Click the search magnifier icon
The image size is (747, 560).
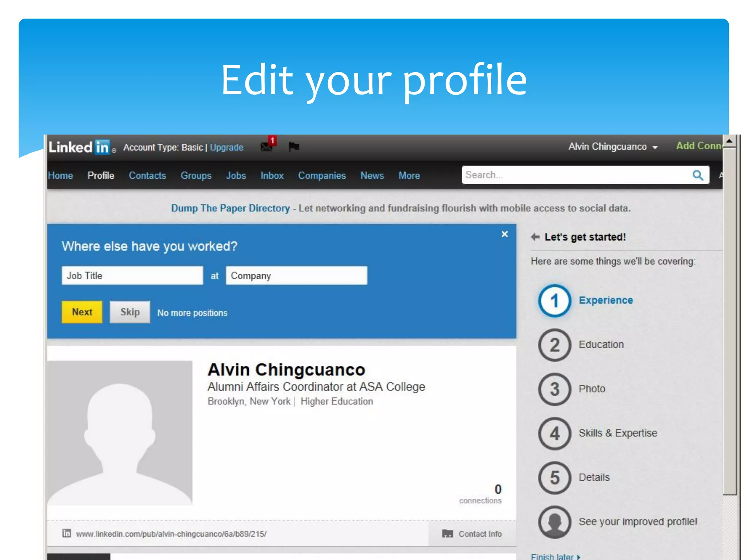pos(698,175)
